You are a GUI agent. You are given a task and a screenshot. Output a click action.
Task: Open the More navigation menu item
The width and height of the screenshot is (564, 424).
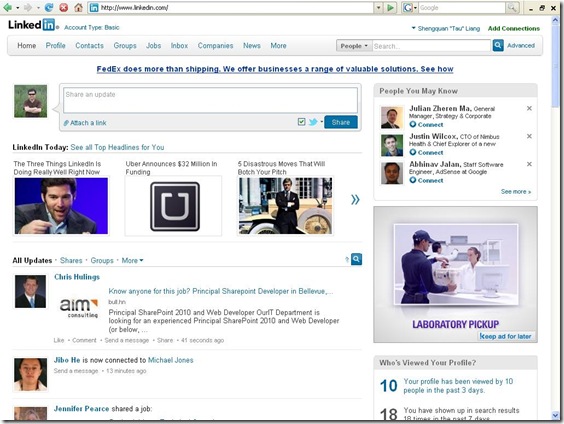[x=278, y=46]
